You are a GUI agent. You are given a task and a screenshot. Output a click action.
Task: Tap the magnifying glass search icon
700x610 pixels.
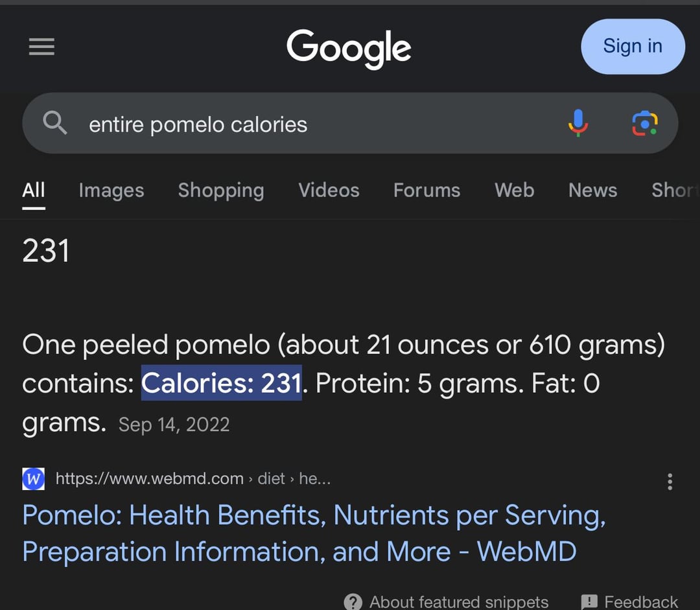pyautogui.click(x=55, y=123)
